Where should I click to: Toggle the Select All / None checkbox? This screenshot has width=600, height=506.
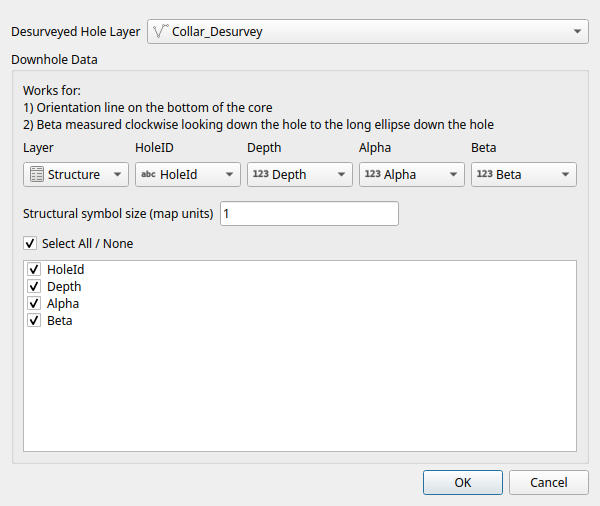point(30,243)
